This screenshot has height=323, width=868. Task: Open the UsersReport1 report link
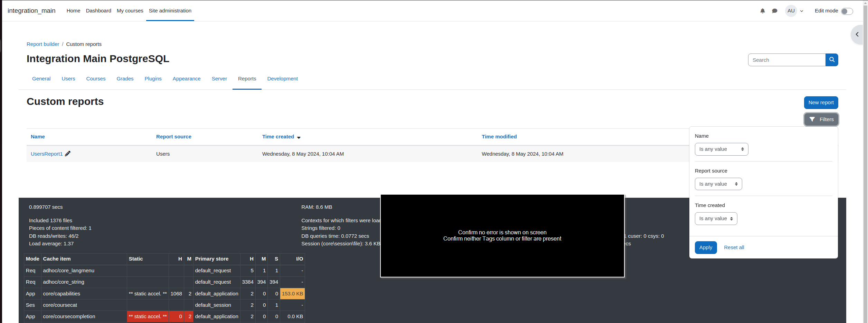47,154
